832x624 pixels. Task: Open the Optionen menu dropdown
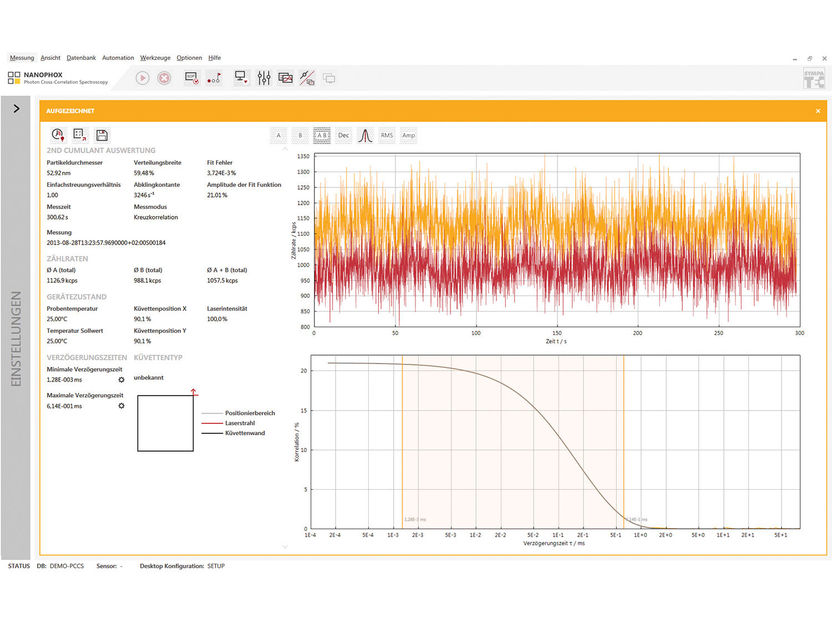[189, 57]
